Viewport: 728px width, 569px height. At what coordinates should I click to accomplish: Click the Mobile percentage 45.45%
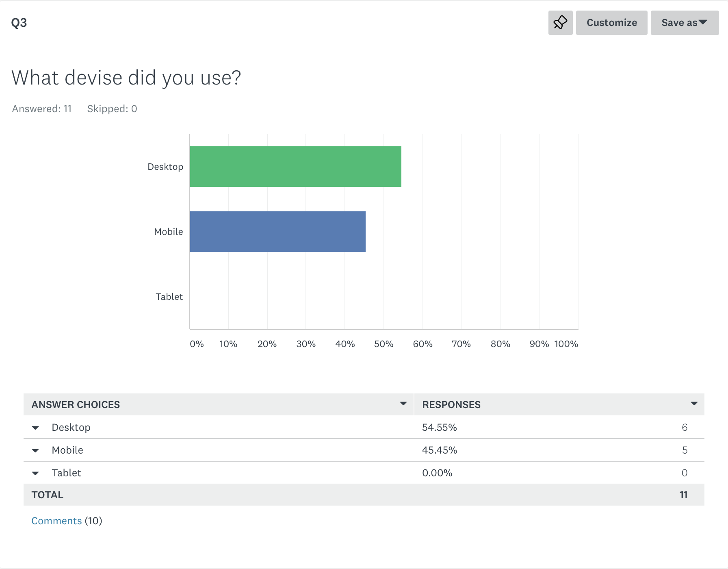(440, 450)
